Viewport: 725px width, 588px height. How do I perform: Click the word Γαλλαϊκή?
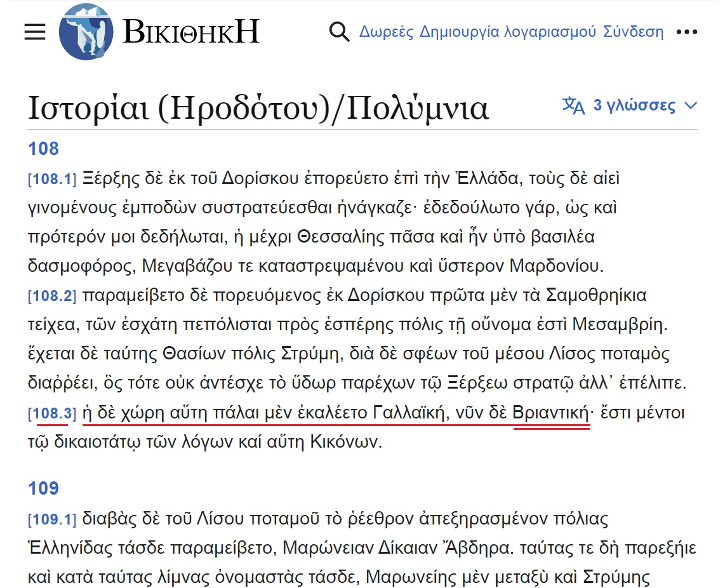tap(411, 412)
